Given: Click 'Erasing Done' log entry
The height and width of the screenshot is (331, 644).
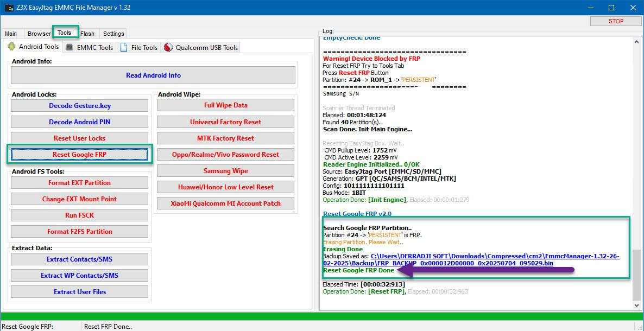Looking at the screenshot, I should click(343, 249).
